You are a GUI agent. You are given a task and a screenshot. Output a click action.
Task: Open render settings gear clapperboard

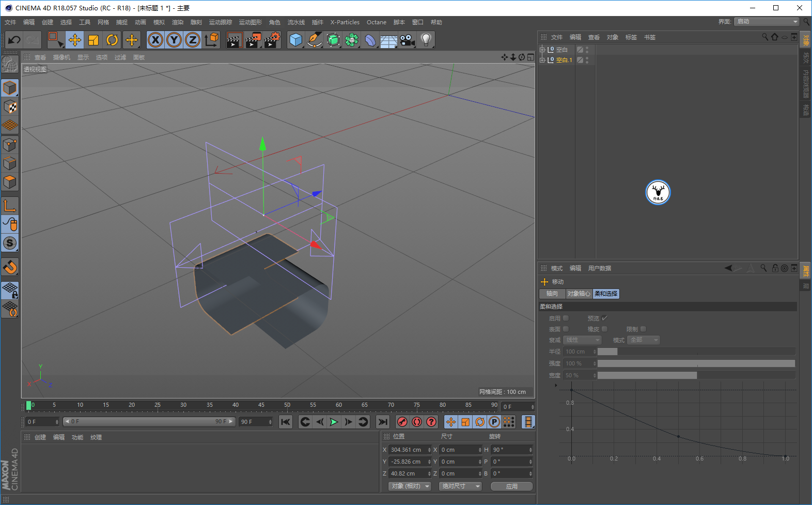point(272,40)
